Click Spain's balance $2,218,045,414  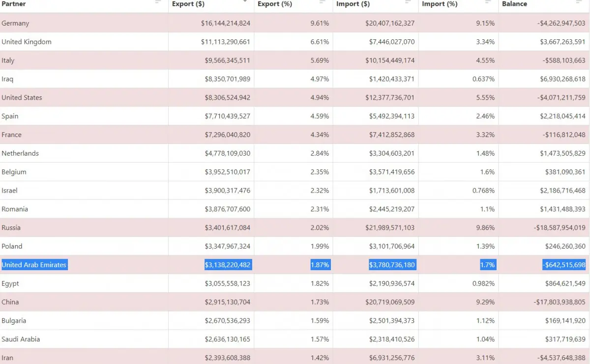563,116
